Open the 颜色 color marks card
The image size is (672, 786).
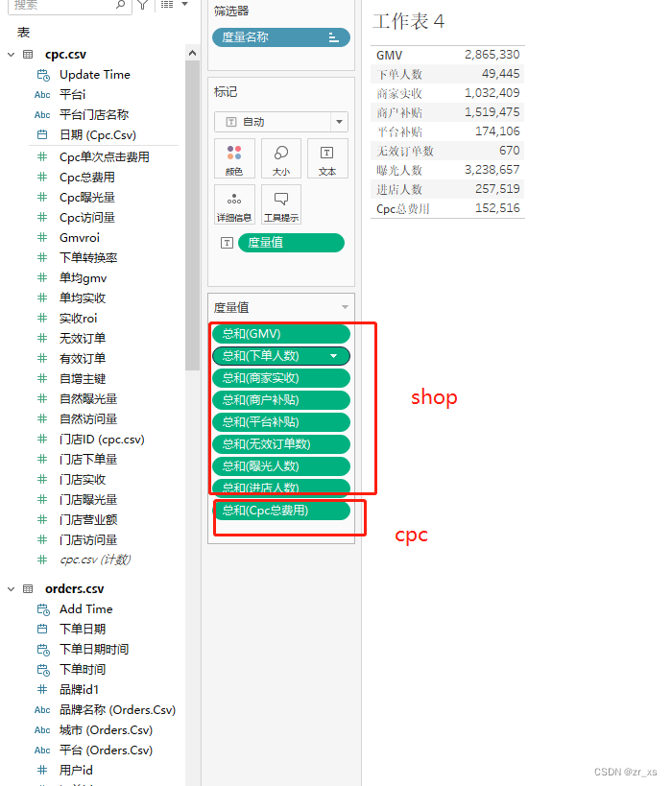pyautogui.click(x=234, y=159)
